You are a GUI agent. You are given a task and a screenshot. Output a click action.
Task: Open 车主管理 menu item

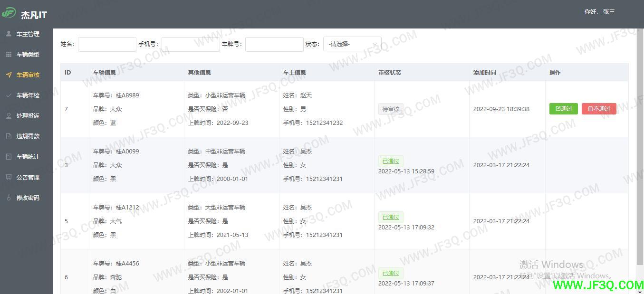click(x=28, y=34)
